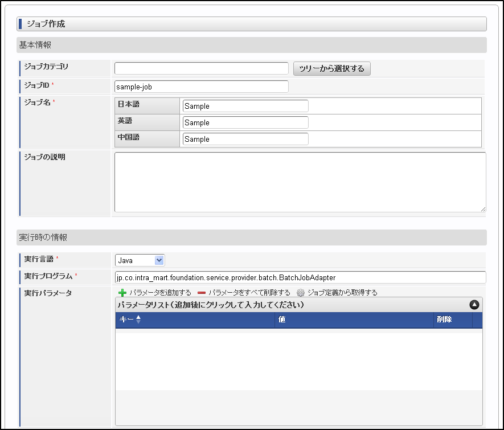Click the 実行言語 field label
This screenshot has width=504, height=430.
coord(39,259)
